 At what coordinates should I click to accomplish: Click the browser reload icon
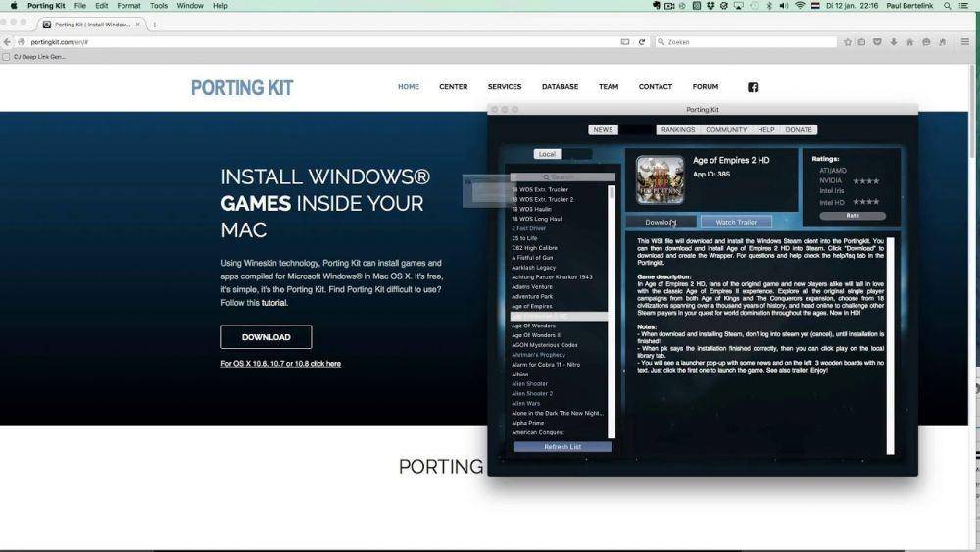tap(641, 42)
